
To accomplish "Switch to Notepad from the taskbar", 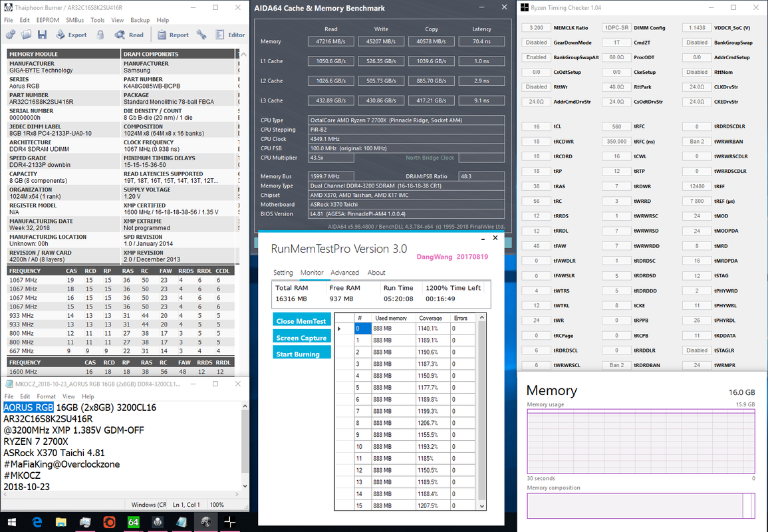I will [182, 522].
